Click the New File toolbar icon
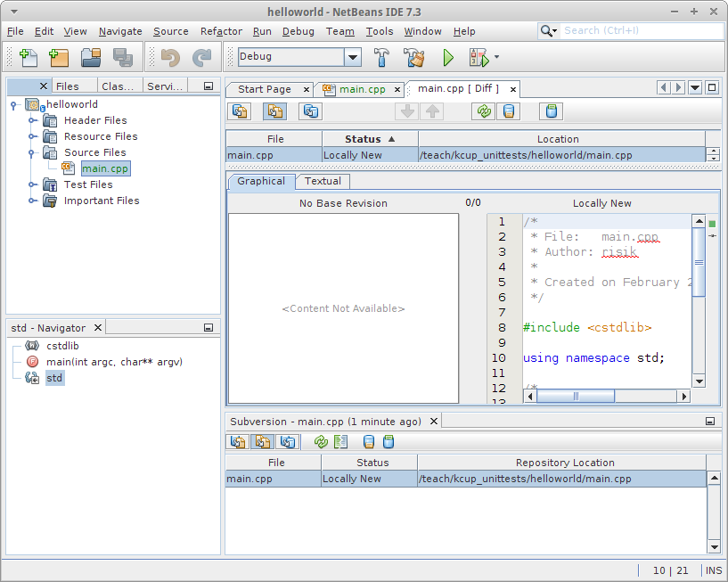 [29, 58]
